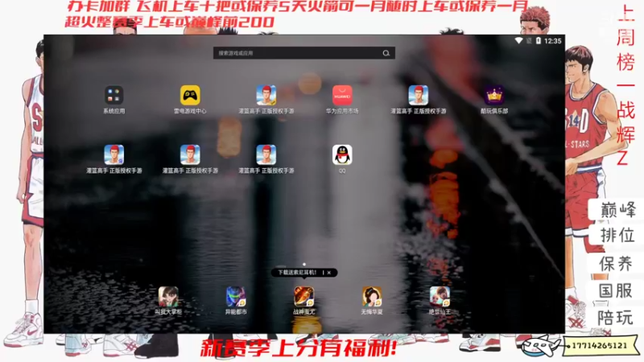Launch 异能都市 from the dock
Viewport: 644px width, 362px height.
(x=236, y=297)
